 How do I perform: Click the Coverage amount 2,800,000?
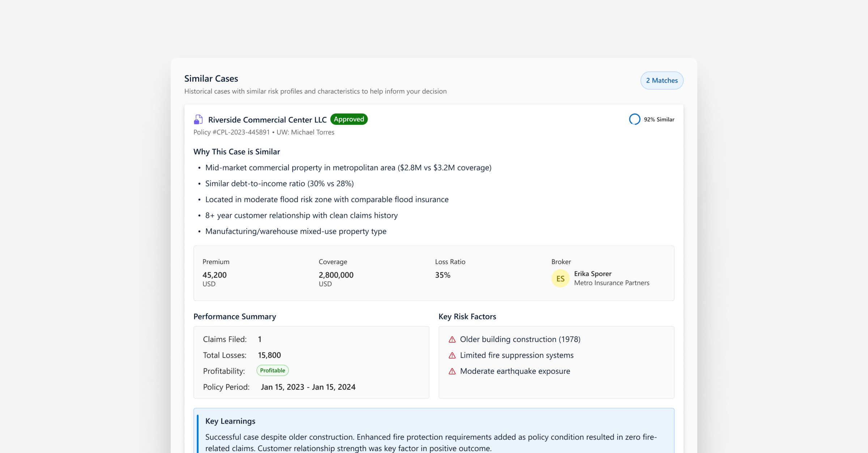[x=336, y=275]
